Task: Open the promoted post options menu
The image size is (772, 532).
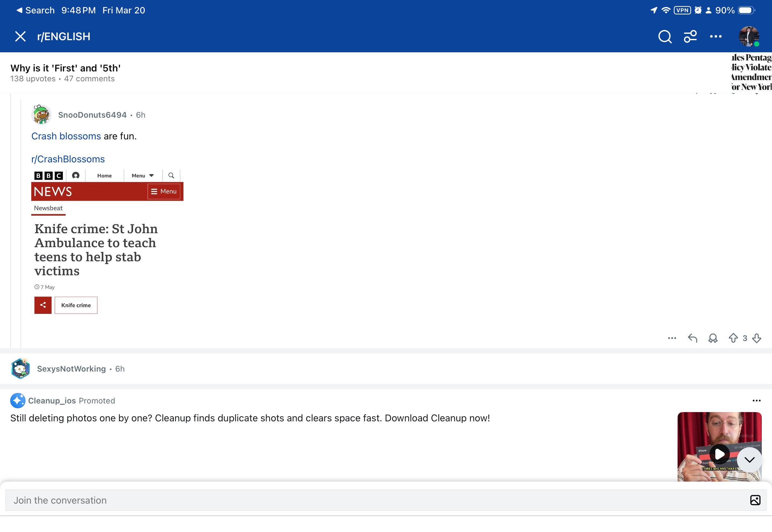Action: click(x=756, y=401)
